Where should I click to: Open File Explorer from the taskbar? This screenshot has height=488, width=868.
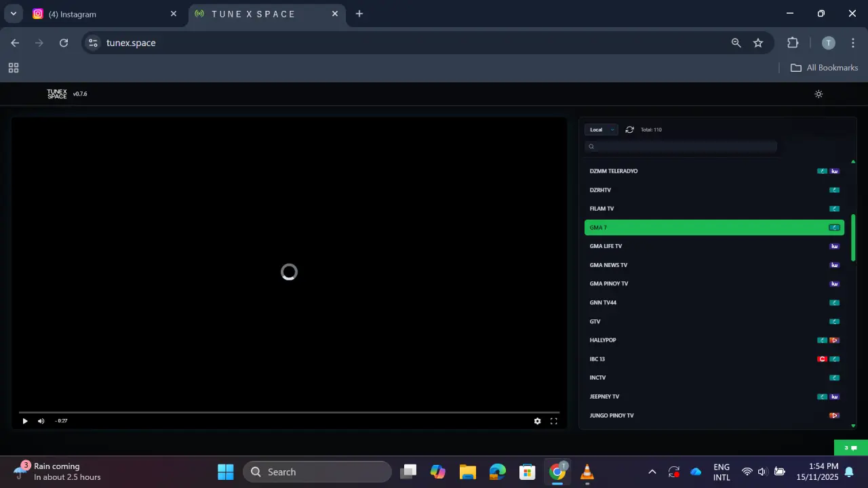coord(467,472)
